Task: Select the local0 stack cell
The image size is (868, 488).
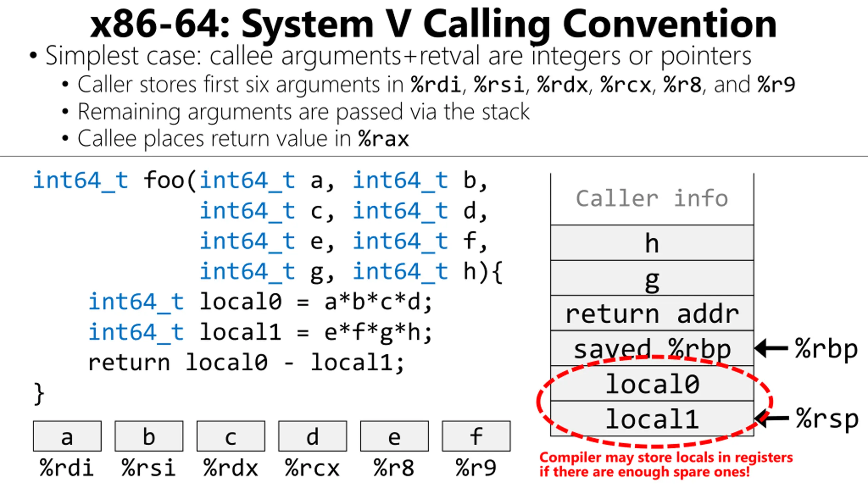Action: (x=652, y=383)
